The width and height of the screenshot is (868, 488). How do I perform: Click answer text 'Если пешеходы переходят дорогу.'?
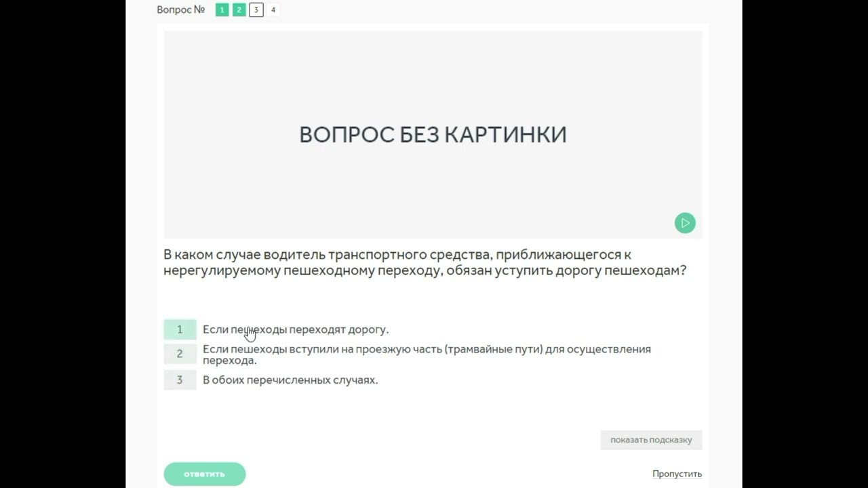pyautogui.click(x=296, y=329)
